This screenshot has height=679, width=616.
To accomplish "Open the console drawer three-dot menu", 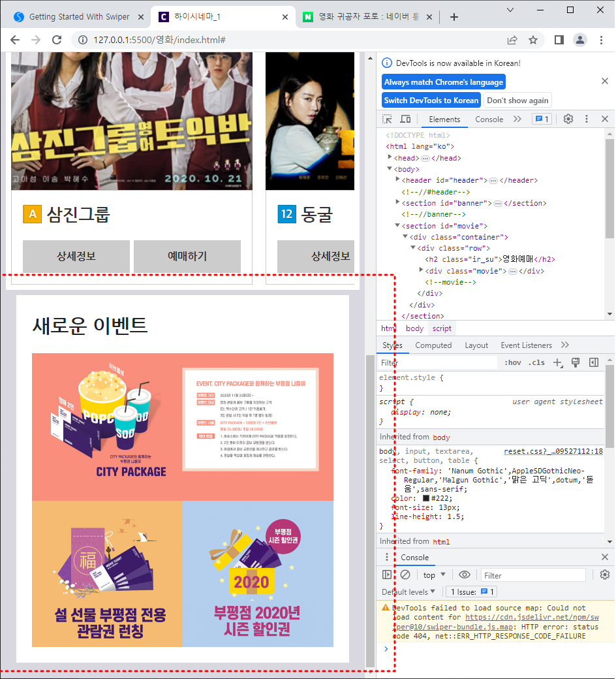I will point(387,558).
